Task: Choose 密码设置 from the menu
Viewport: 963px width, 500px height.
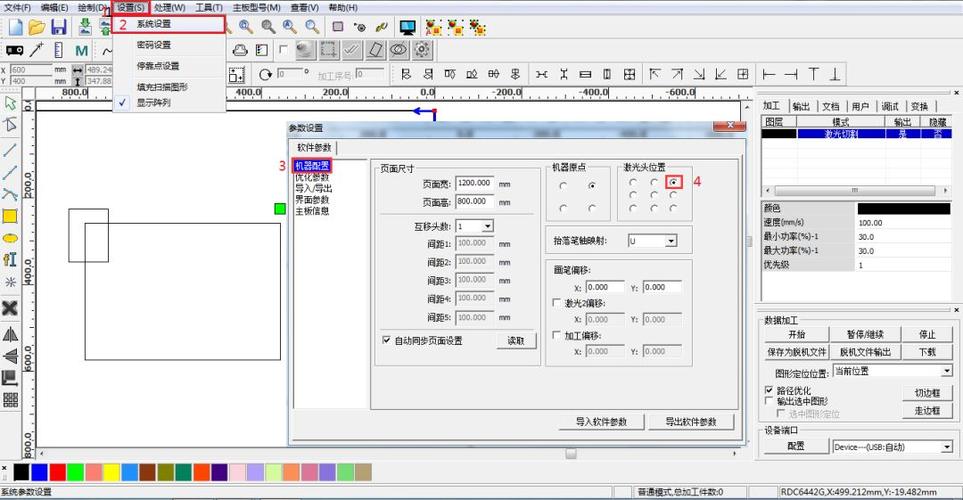Action: click(154, 45)
